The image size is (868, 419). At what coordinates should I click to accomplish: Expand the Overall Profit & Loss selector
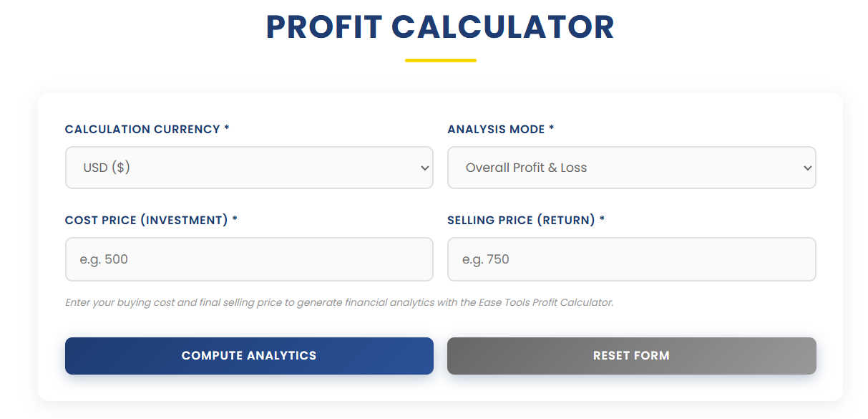click(x=632, y=168)
